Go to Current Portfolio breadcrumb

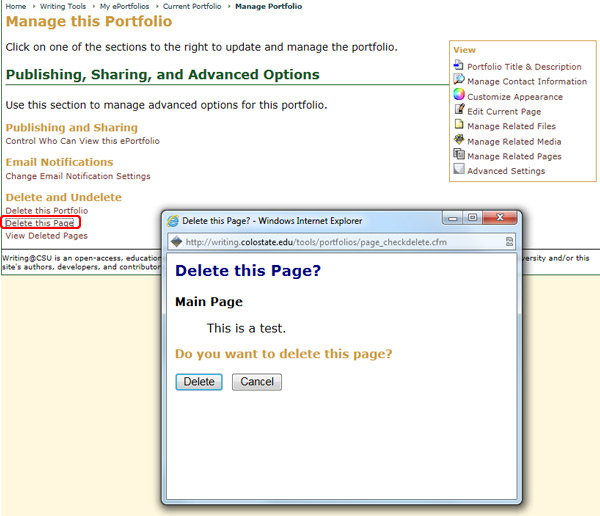(192, 7)
